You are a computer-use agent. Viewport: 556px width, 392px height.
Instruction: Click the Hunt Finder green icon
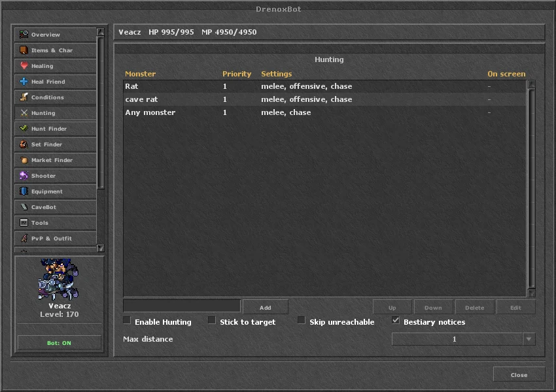[x=24, y=128]
